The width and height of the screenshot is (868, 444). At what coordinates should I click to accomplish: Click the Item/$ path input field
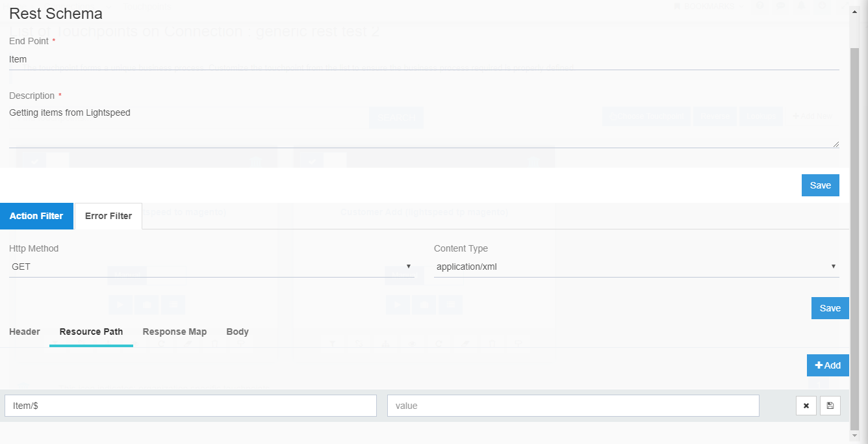point(190,406)
